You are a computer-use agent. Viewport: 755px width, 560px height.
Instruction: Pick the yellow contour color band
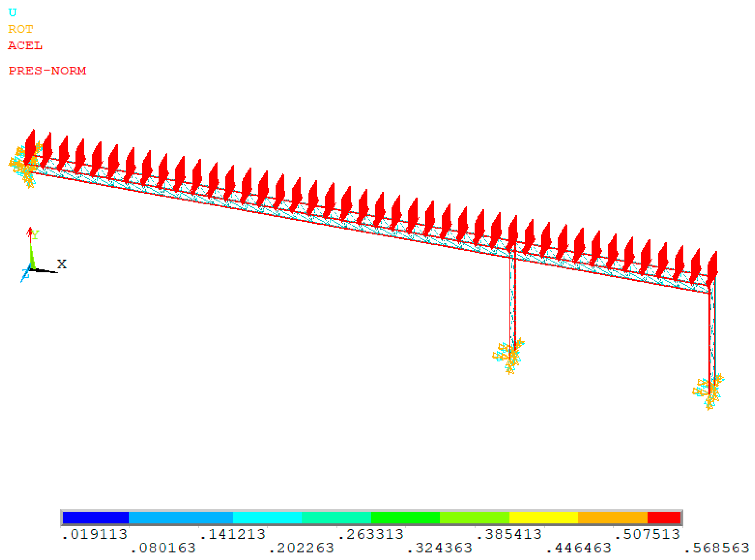[544, 518]
